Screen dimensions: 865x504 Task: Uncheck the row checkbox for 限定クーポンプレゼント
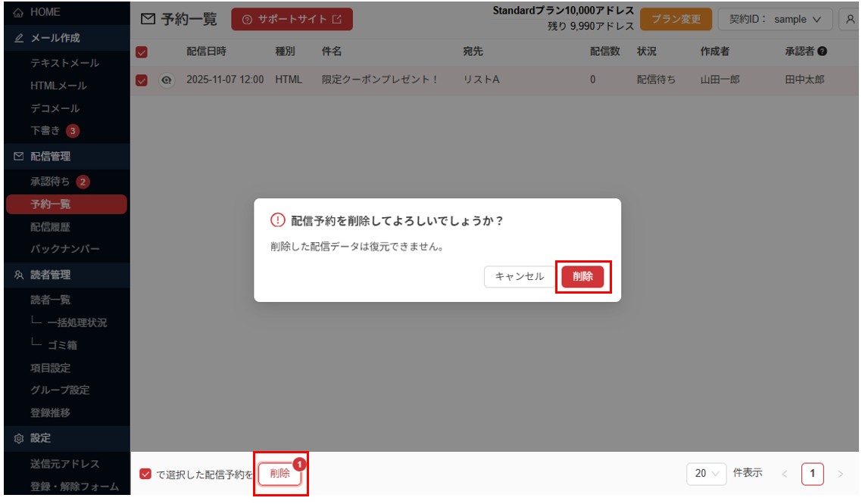click(141, 80)
